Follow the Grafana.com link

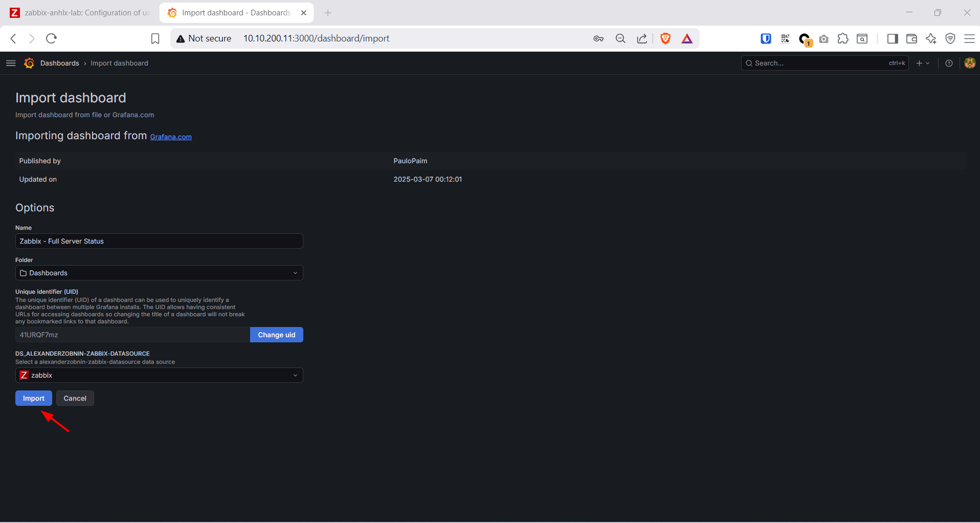click(x=171, y=137)
